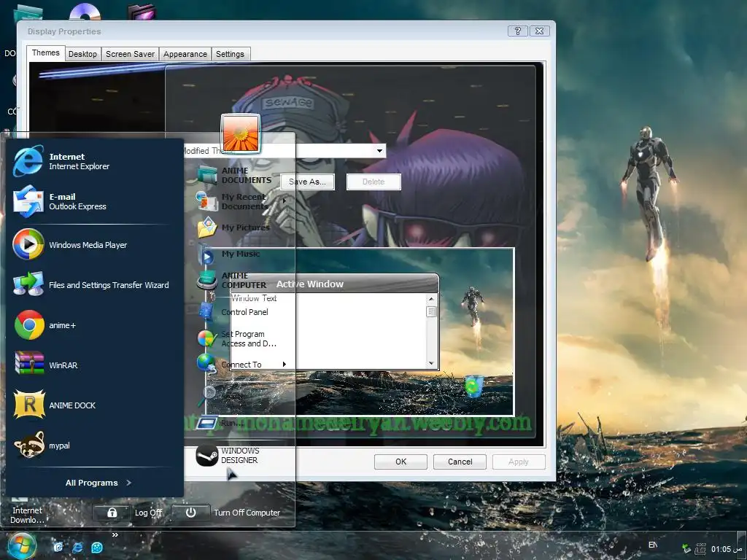The height and width of the screenshot is (560, 747).
Task: Open WINDOWS DESIGNER Steam icon
Action: click(206, 456)
